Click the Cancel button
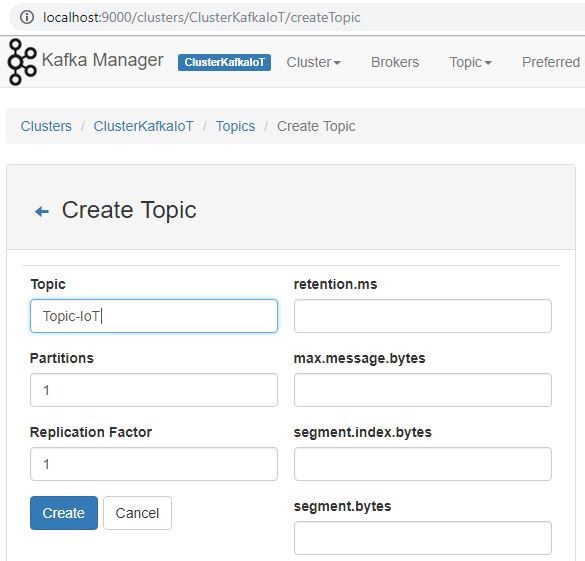This screenshot has width=585, height=561. [137, 513]
